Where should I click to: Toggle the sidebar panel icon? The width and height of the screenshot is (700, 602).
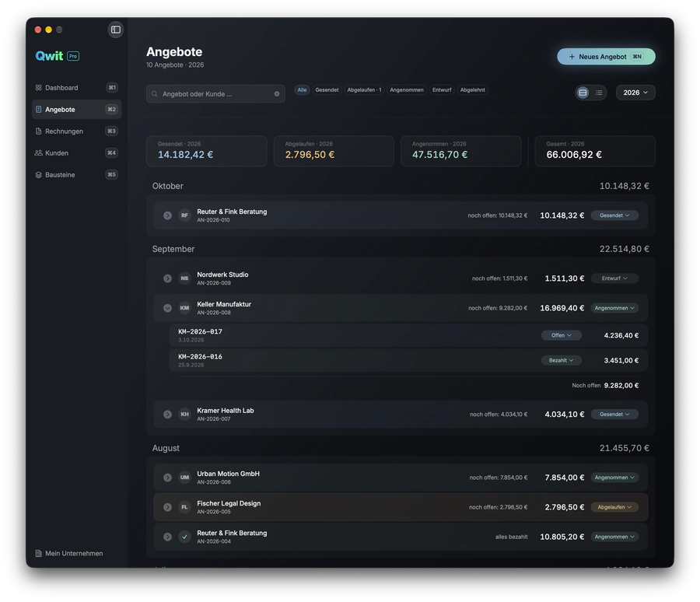[116, 30]
